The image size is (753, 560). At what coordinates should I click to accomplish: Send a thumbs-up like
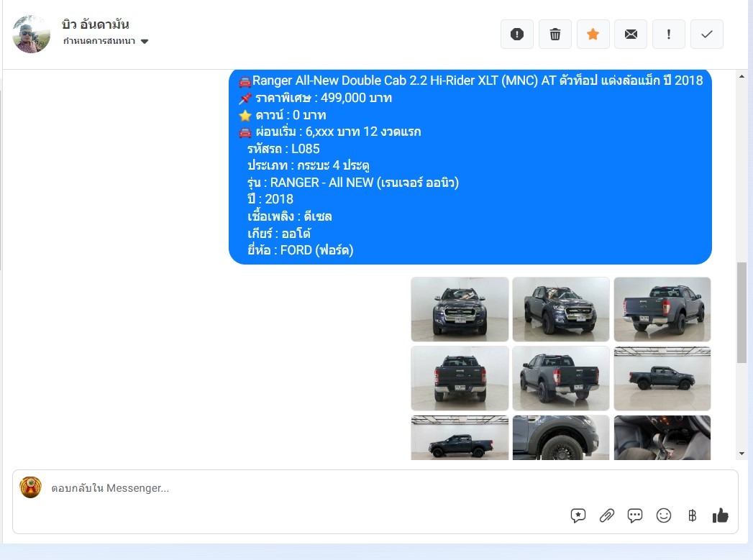tap(721, 515)
